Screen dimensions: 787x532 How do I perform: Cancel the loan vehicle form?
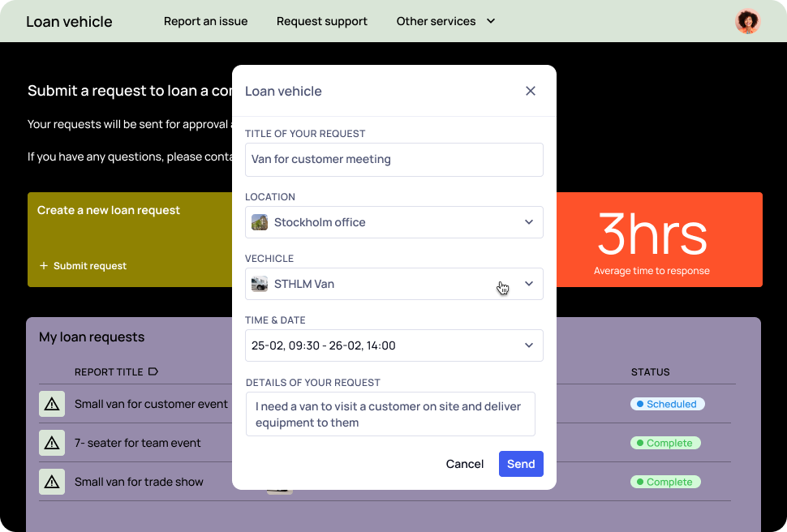[465, 464]
